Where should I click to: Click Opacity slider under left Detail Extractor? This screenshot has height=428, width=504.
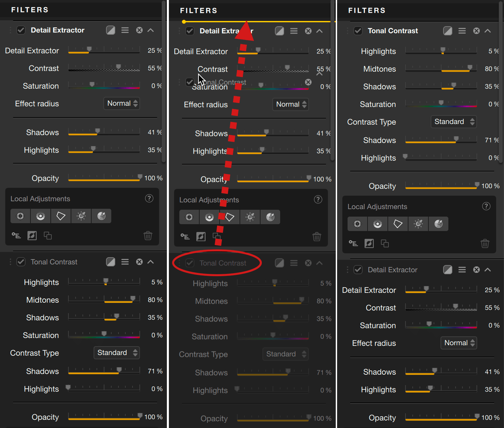coord(104,178)
